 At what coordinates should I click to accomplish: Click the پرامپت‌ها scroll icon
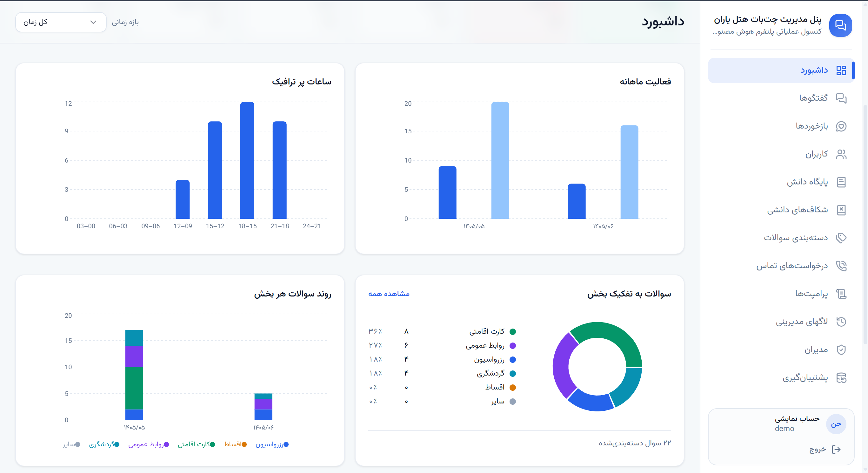point(841,294)
